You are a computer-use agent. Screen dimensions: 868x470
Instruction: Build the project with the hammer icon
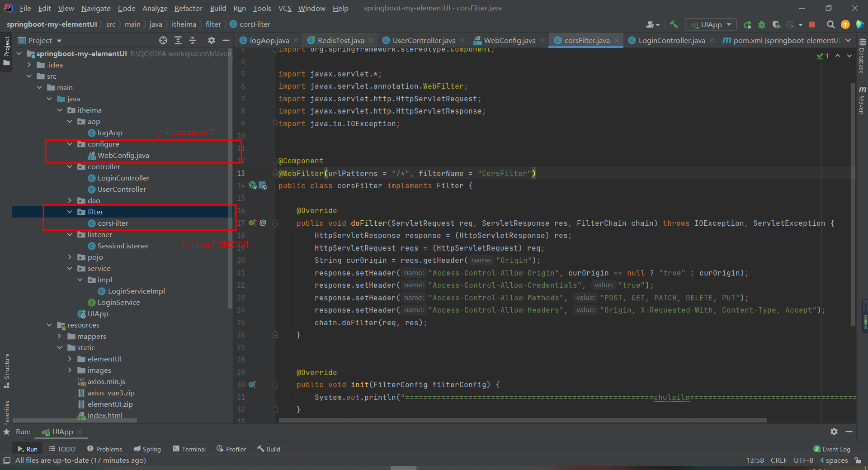tap(674, 24)
